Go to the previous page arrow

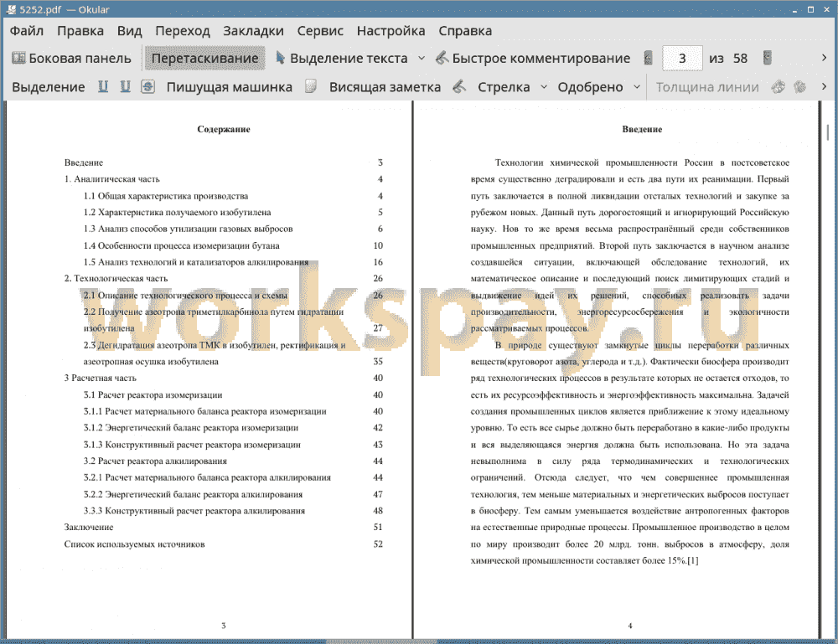point(648,58)
